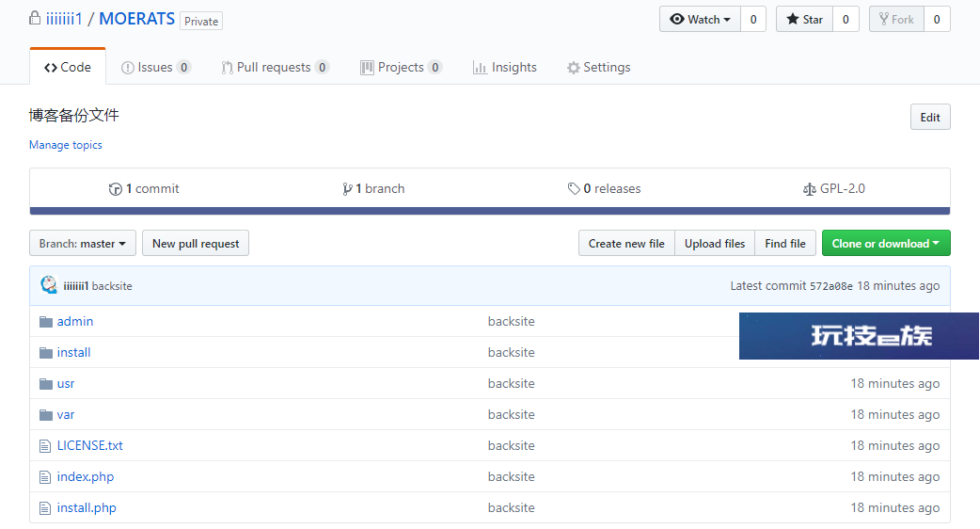Click backsite message in usr row
This screenshot has height=529, width=980.
pos(512,384)
